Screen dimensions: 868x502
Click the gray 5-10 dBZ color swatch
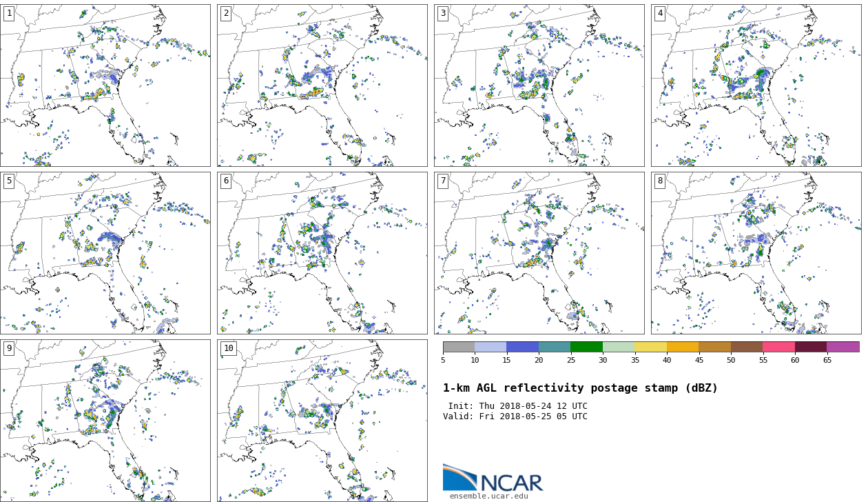click(459, 347)
